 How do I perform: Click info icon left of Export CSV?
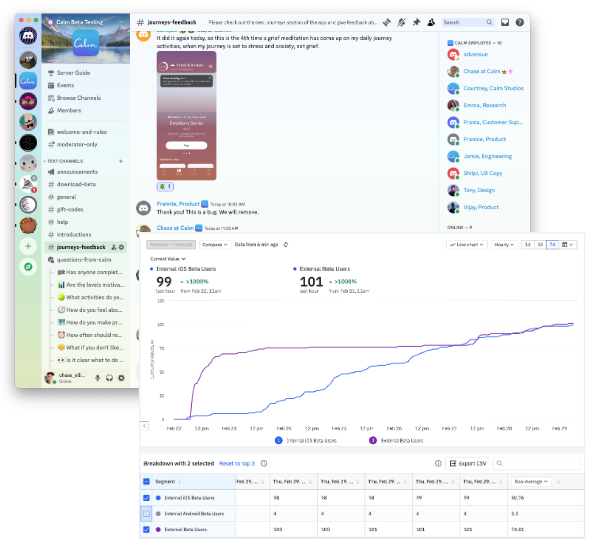pyautogui.click(x=438, y=463)
